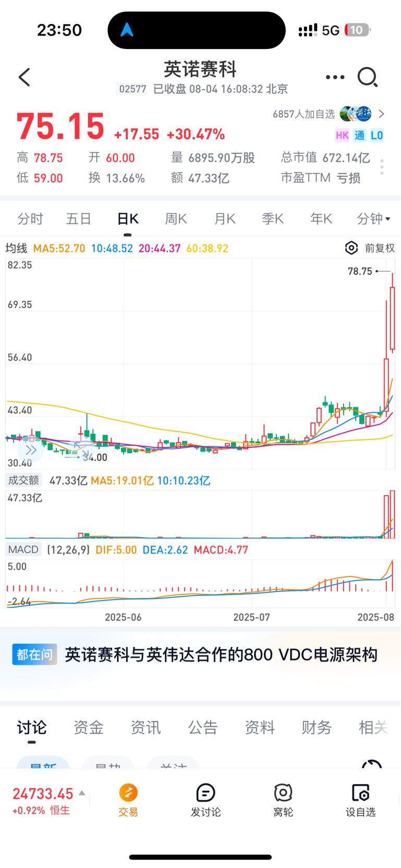Open the 资金 capital flow tab
The image size is (401, 868).
click(x=89, y=727)
